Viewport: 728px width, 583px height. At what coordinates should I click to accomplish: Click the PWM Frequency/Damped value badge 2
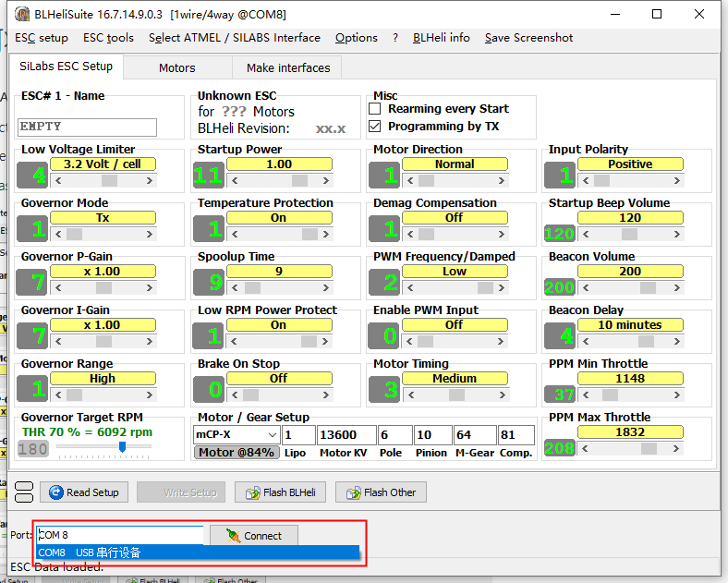384,282
